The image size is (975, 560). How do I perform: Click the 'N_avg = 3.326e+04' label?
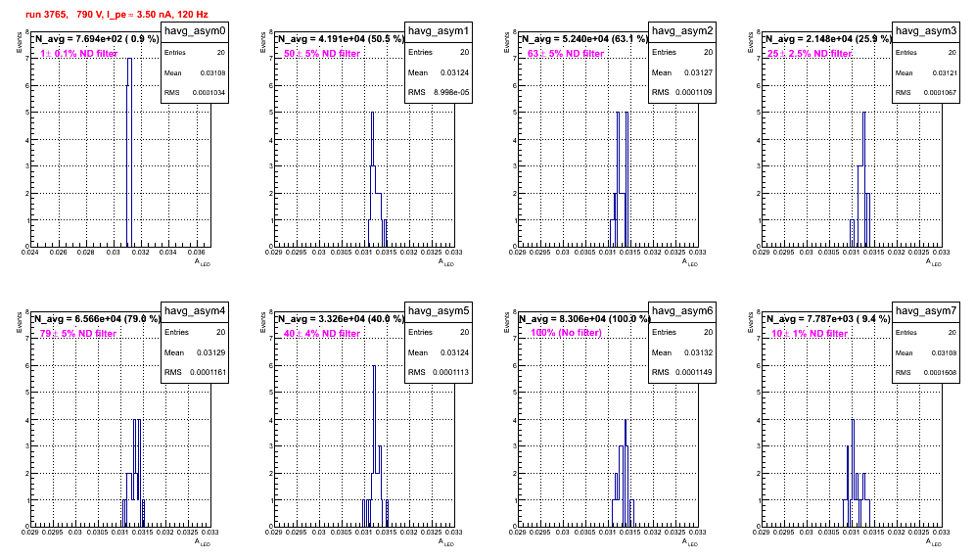point(341,319)
